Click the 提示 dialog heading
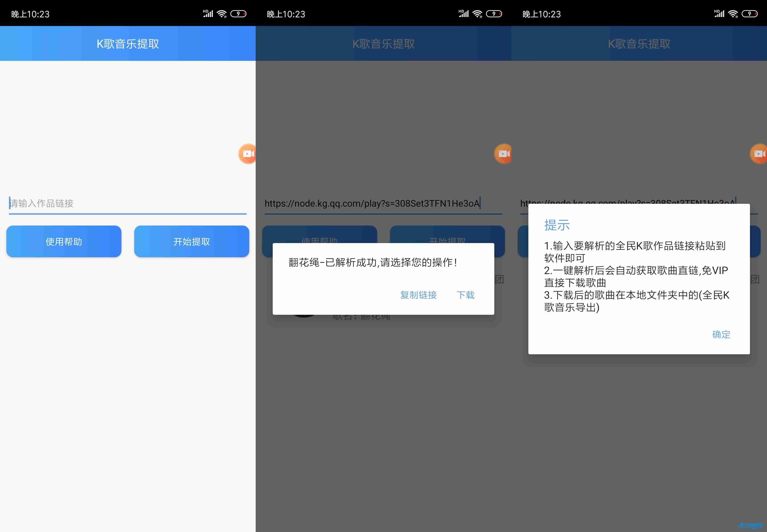 (557, 225)
